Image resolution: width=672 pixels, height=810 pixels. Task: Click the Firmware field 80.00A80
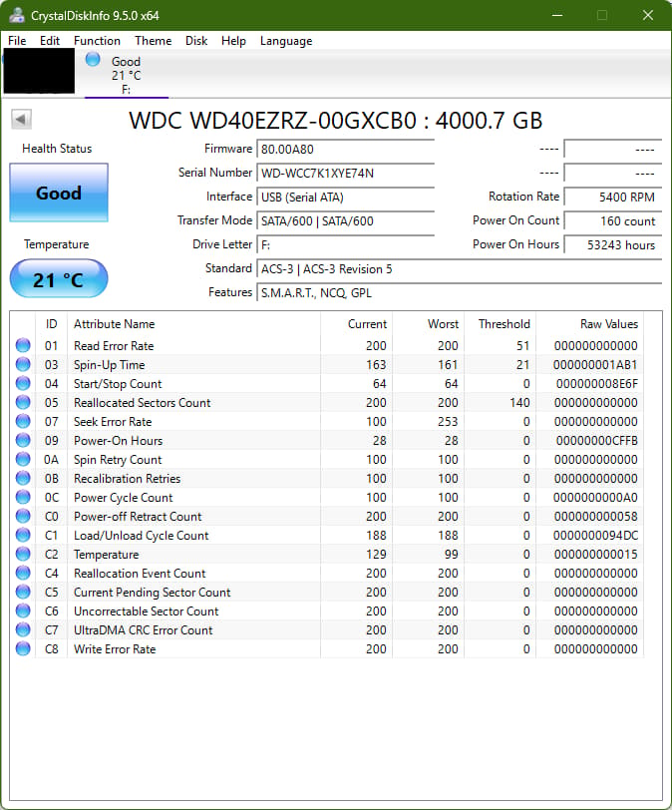pos(345,150)
